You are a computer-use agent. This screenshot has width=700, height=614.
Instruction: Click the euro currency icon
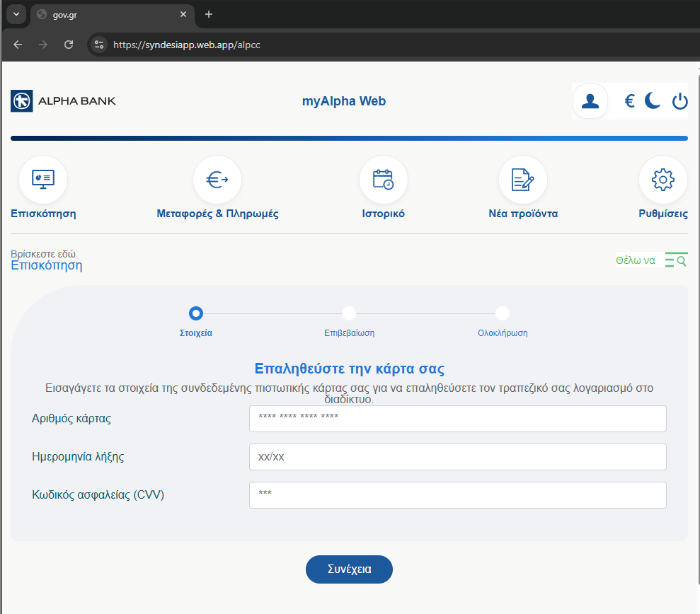[x=629, y=101]
